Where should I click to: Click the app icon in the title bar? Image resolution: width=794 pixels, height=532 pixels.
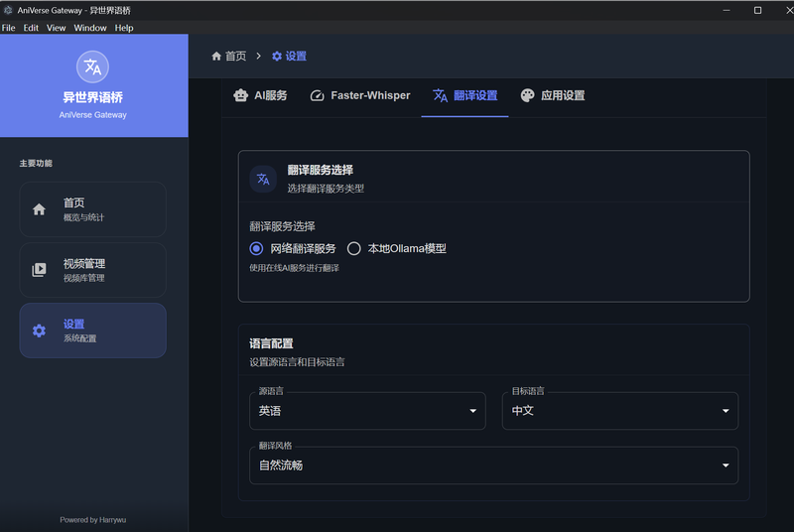tap(8, 10)
